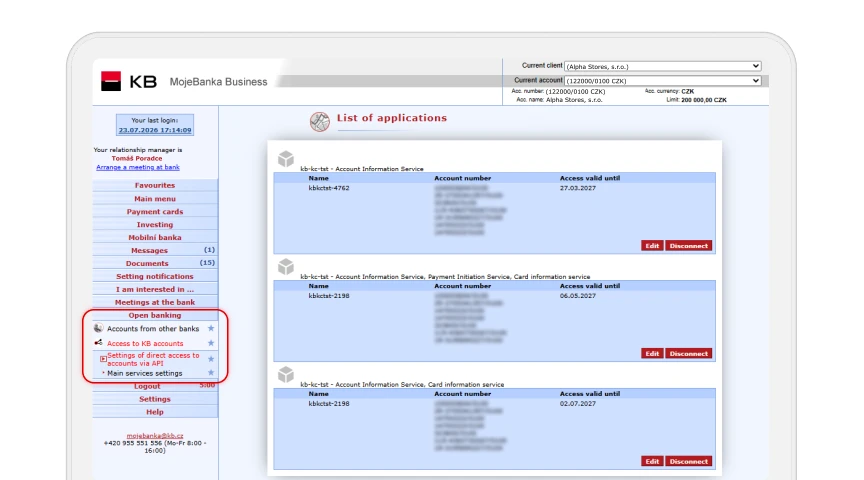This screenshot has width=864, height=480.
Task: Open Documents section with 15 items
Action: tap(155, 263)
